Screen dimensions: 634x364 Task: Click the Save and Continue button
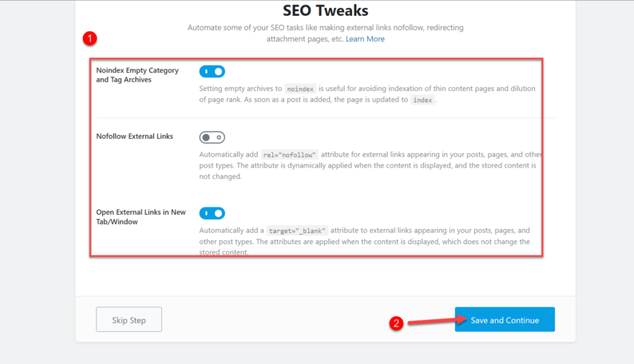(x=505, y=320)
